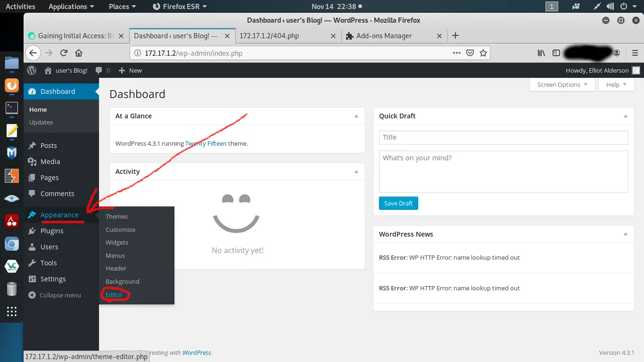Viewport: 644px width, 362px height.
Task: Select Menus in Appearance submenu
Action: coord(115,255)
